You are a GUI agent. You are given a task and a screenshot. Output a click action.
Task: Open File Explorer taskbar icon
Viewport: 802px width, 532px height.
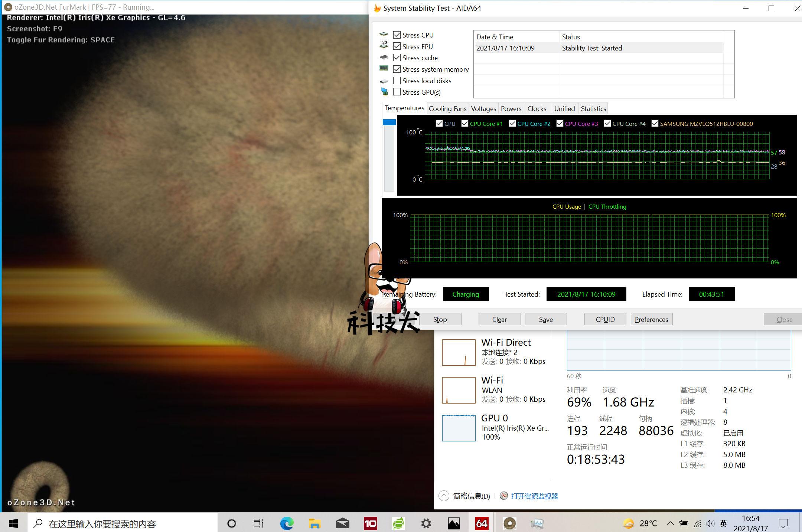[314, 523]
